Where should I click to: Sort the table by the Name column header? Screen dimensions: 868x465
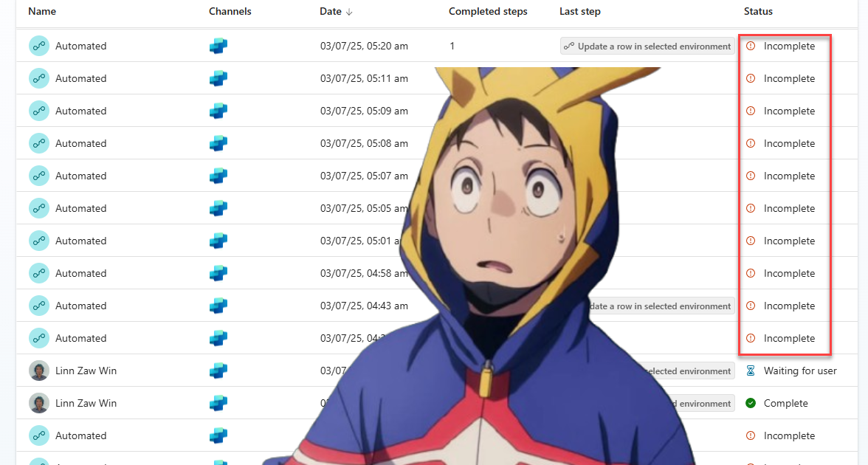(42, 11)
